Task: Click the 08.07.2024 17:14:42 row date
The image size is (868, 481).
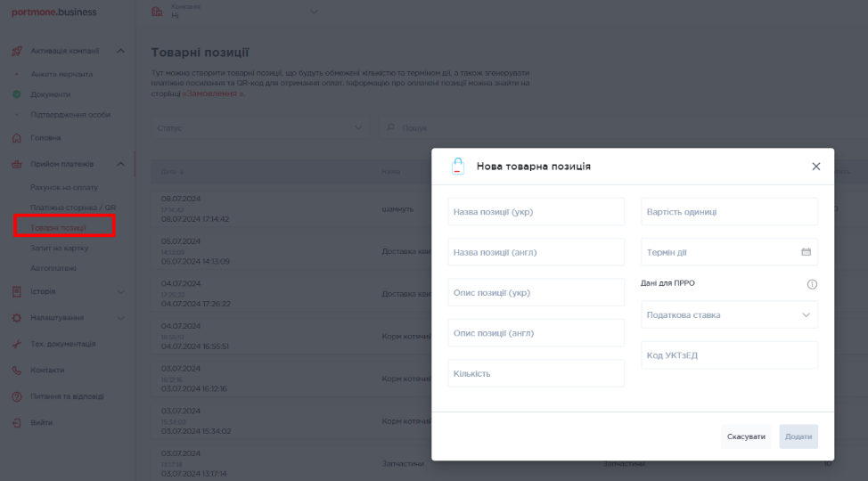Action: [x=195, y=219]
